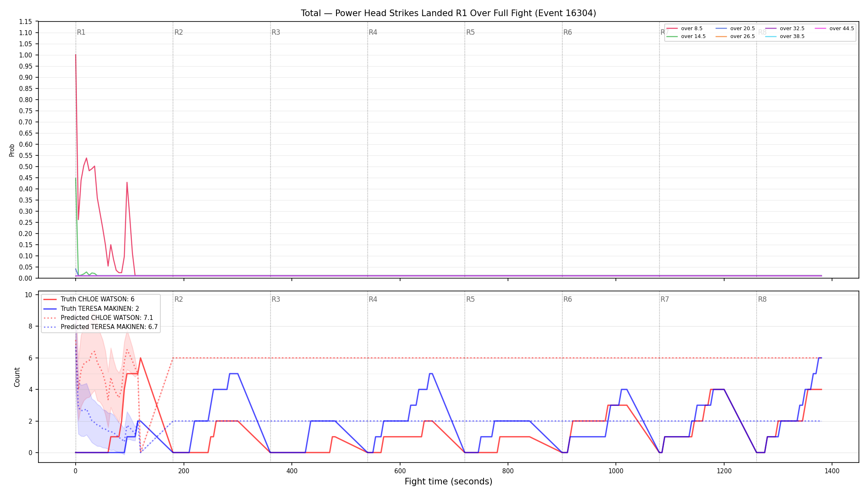Click 'Truth TERESA MAKINEN: 2' legend entry
The height and width of the screenshot is (496, 868).
(91, 308)
